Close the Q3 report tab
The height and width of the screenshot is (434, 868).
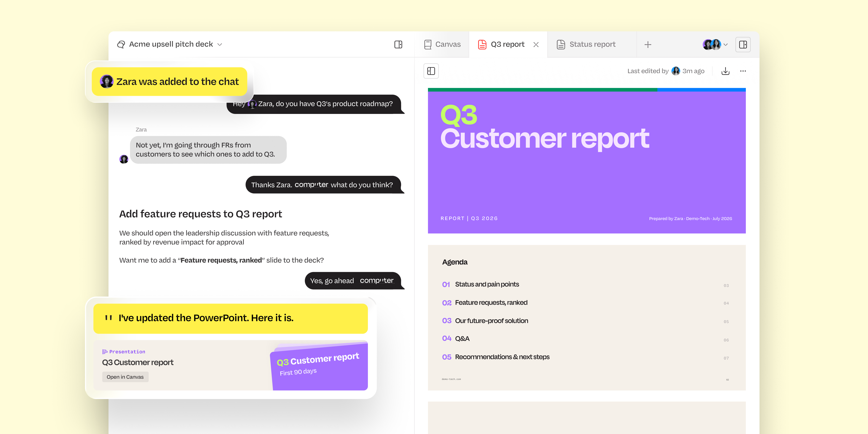pos(536,44)
